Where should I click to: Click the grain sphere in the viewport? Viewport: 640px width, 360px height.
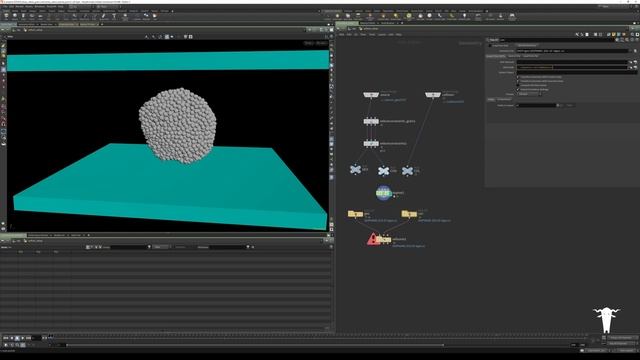pyautogui.click(x=178, y=125)
